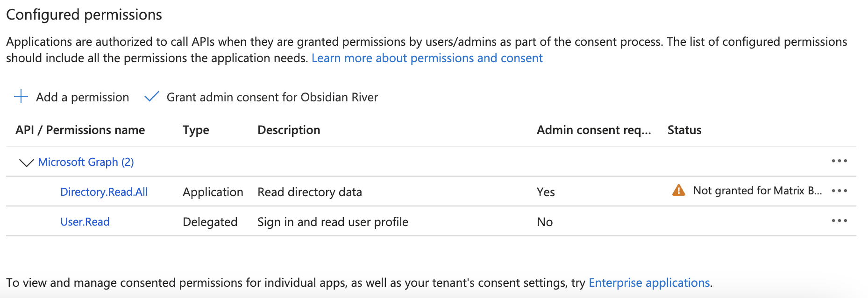Open the ellipsis menu for Directory.Read.All
The width and height of the screenshot is (868, 298).
click(839, 191)
